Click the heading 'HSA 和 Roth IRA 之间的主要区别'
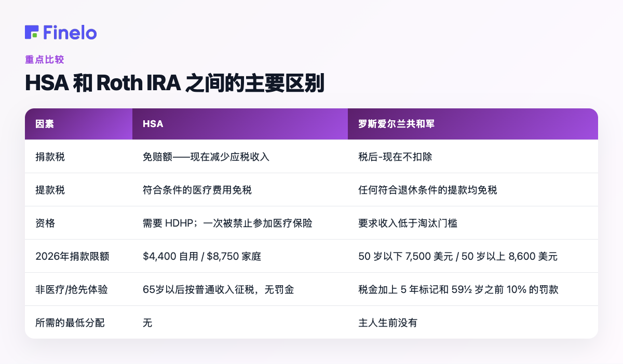623x364 pixels. (x=174, y=83)
